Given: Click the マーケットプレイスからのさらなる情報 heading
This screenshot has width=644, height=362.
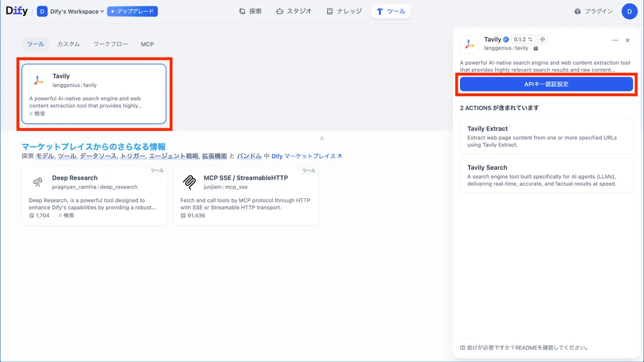Looking at the screenshot, I should (x=93, y=147).
